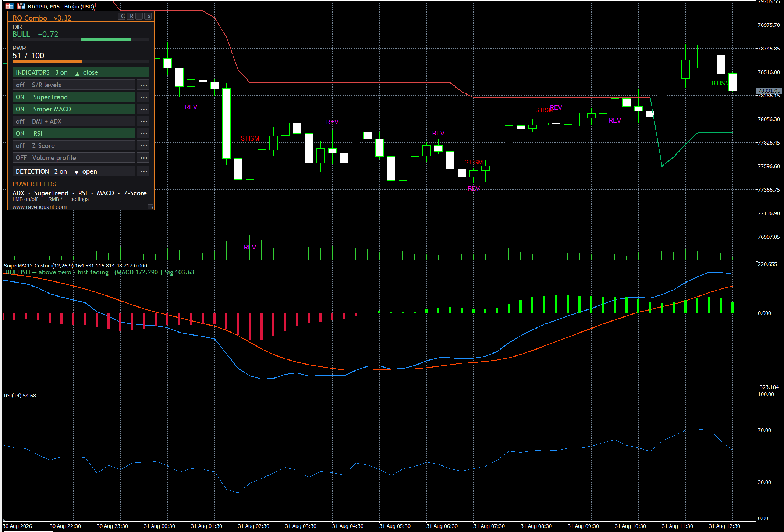Close the RQ Combo panel
The width and height of the screenshot is (784, 532).
click(x=149, y=16)
